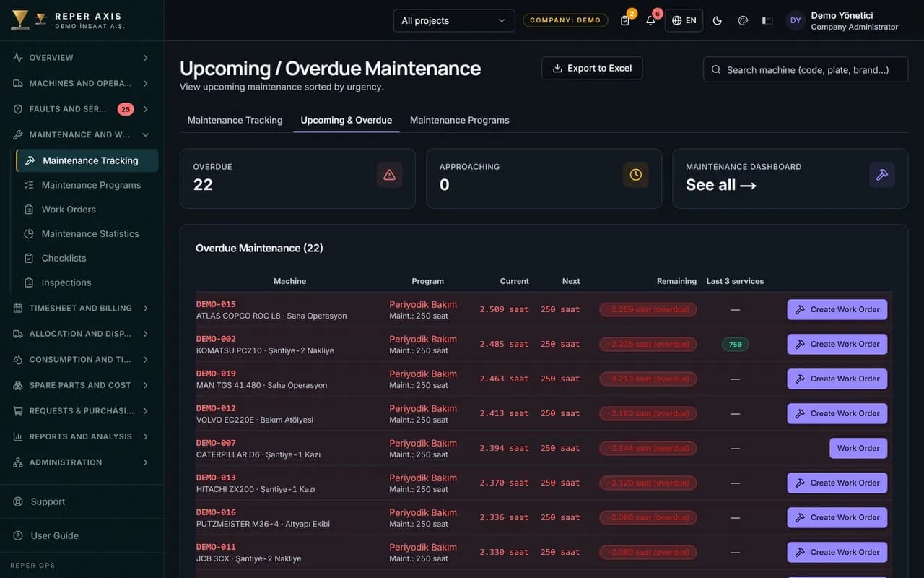Expand the Faults and Service section

point(82,109)
